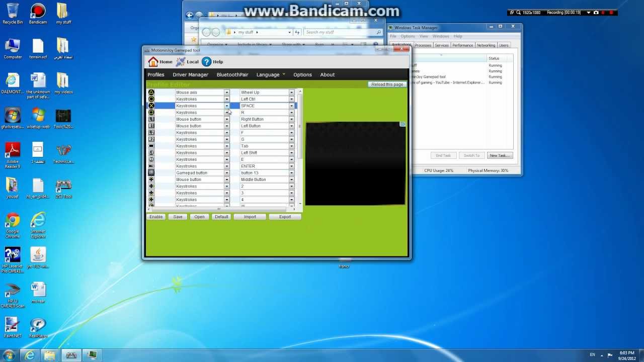
Task: Switch to Performance tab in Task Manager
Action: [462, 45]
